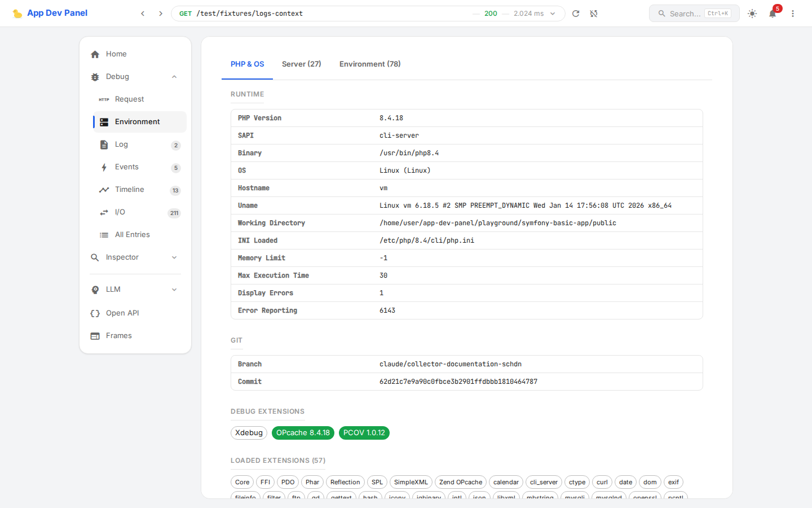Toggle light/dark theme sun icon

(x=752, y=14)
